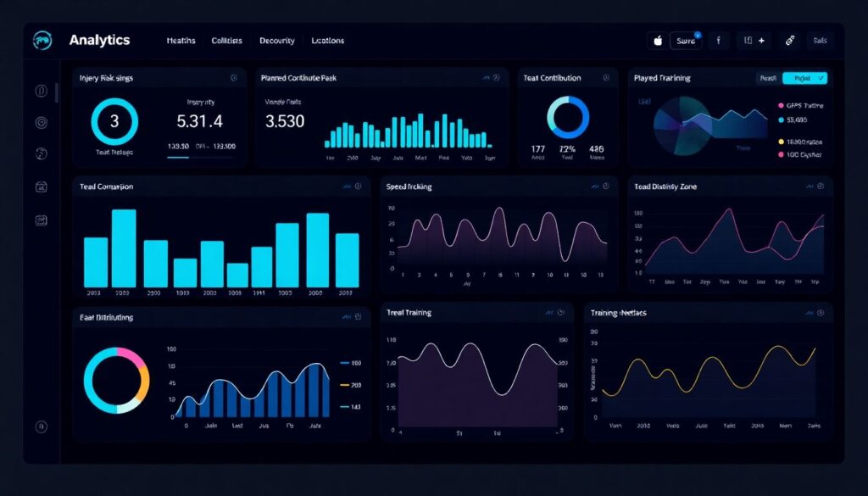Click the Sals button at top right

coord(819,41)
